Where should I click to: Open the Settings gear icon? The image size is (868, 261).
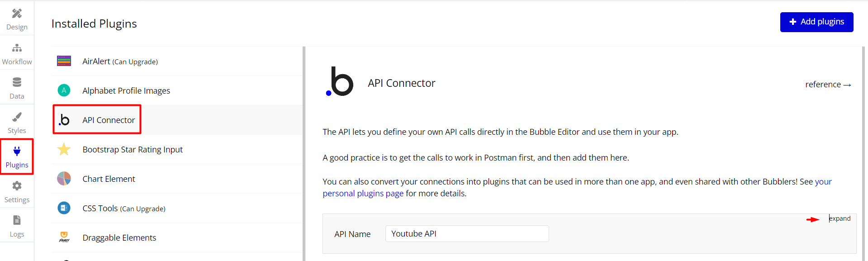[x=17, y=185]
